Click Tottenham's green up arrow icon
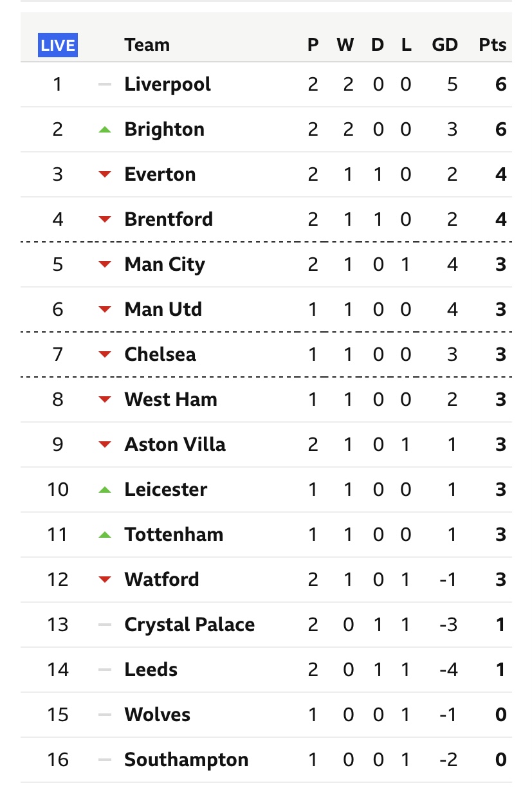Image resolution: width=532 pixels, height=788 pixels. coord(105,535)
